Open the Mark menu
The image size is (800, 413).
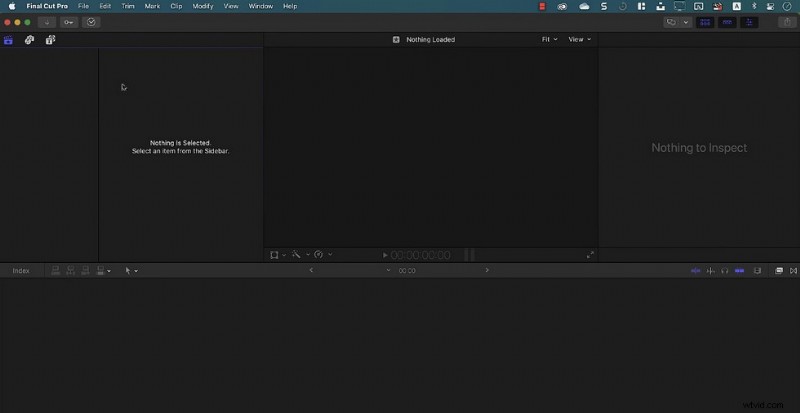click(x=152, y=6)
